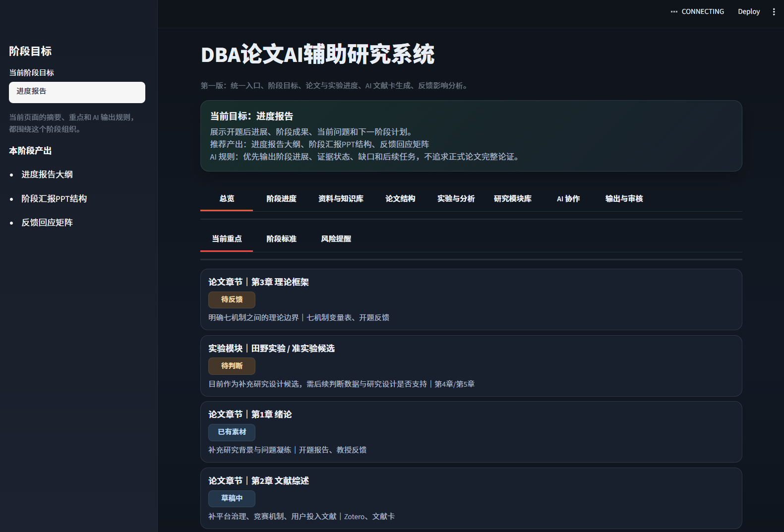Switch to the 总览 tab
The height and width of the screenshot is (532, 784).
(227, 199)
